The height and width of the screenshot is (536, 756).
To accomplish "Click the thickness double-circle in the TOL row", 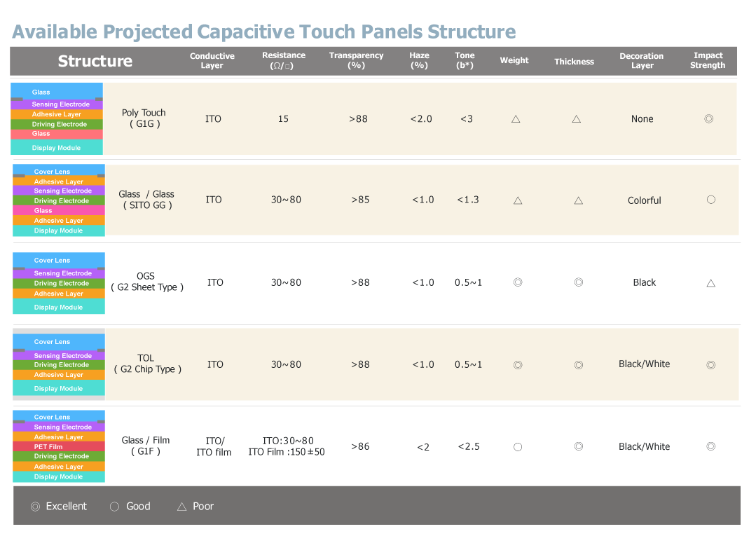I will coord(578,365).
